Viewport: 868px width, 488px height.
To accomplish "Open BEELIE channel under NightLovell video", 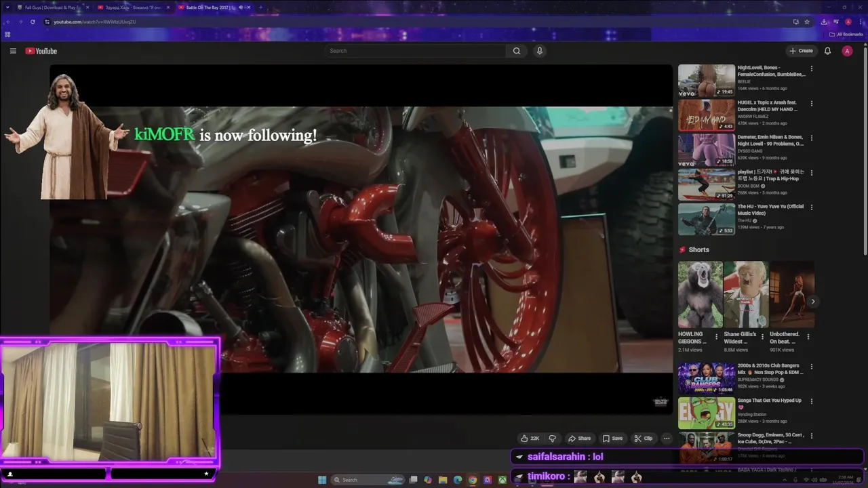I will tap(744, 81).
